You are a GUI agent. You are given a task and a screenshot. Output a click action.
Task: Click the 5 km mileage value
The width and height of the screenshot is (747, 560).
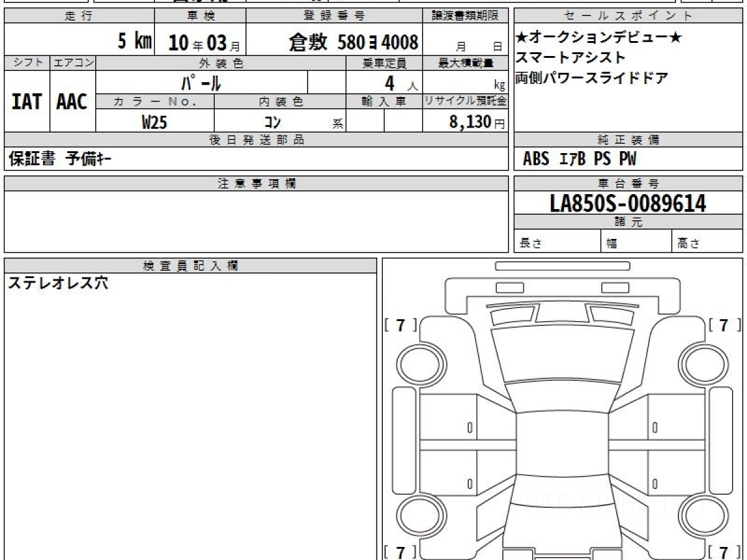[x=135, y=42]
